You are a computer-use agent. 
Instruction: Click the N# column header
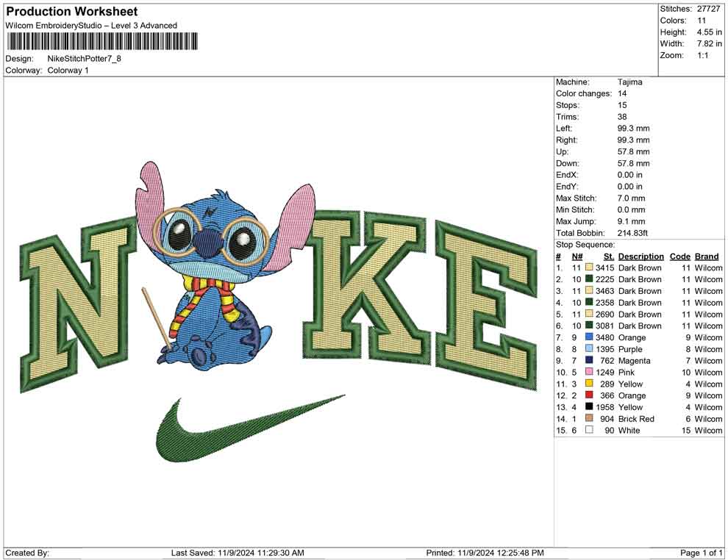pos(577,256)
